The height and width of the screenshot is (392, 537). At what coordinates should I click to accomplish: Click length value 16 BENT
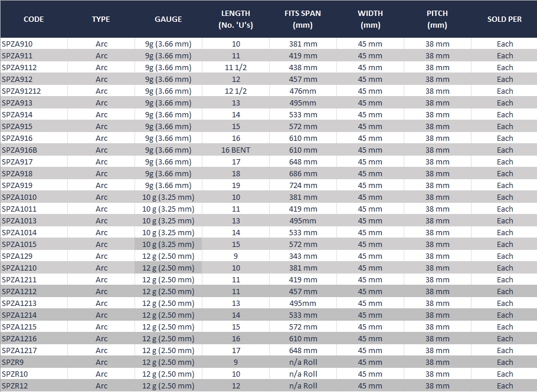(235, 150)
